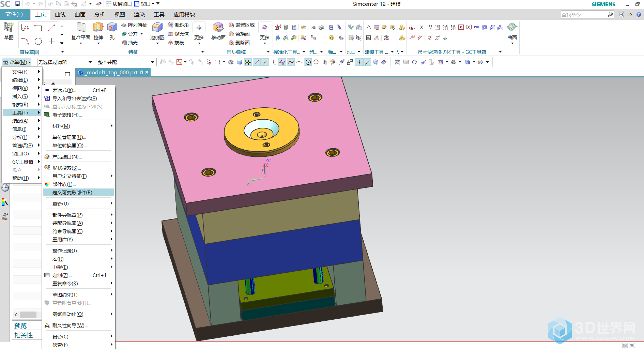Open the Combine (合并) dropdown arrow
644x349 pixels.
[x=141, y=34]
